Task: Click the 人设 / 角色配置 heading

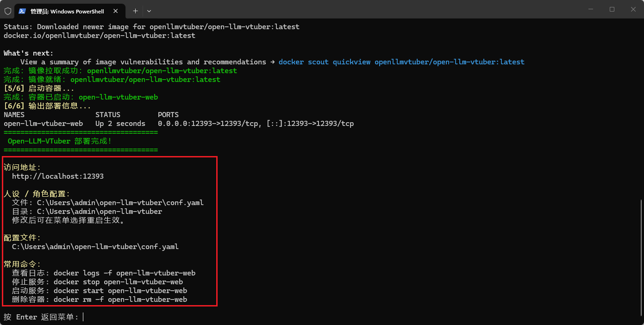Action: (37, 194)
